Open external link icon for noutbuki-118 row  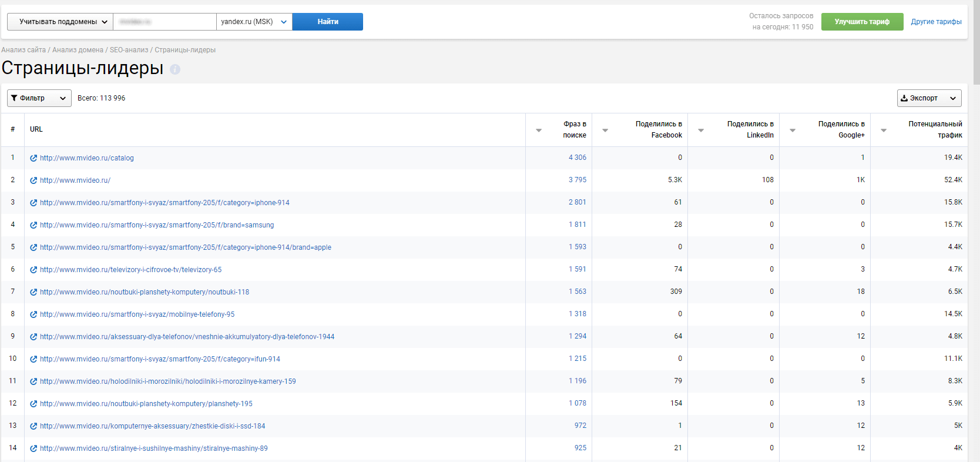click(33, 292)
